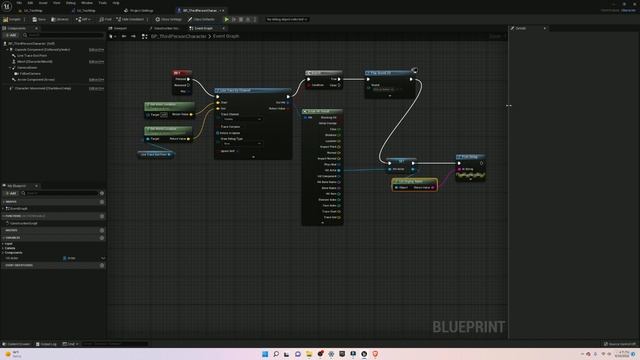Select Get Display Name node

pos(415,184)
